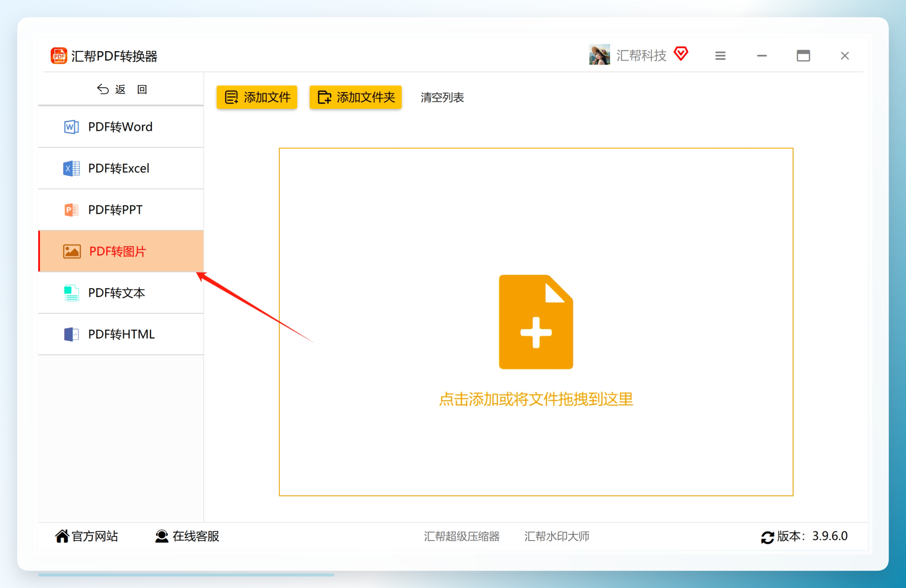Close the 汇帮PDF转换器 window
Screen dimensions: 906x588
845,56
